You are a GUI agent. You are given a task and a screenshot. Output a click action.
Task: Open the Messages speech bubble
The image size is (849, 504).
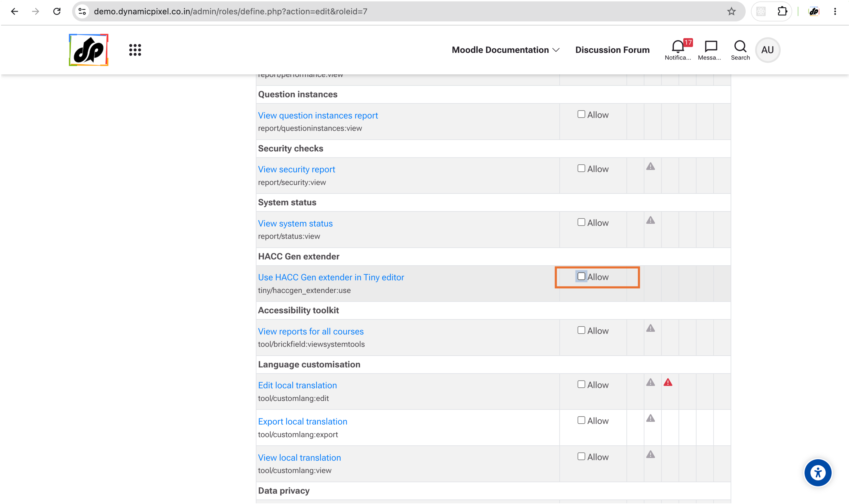coord(709,50)
